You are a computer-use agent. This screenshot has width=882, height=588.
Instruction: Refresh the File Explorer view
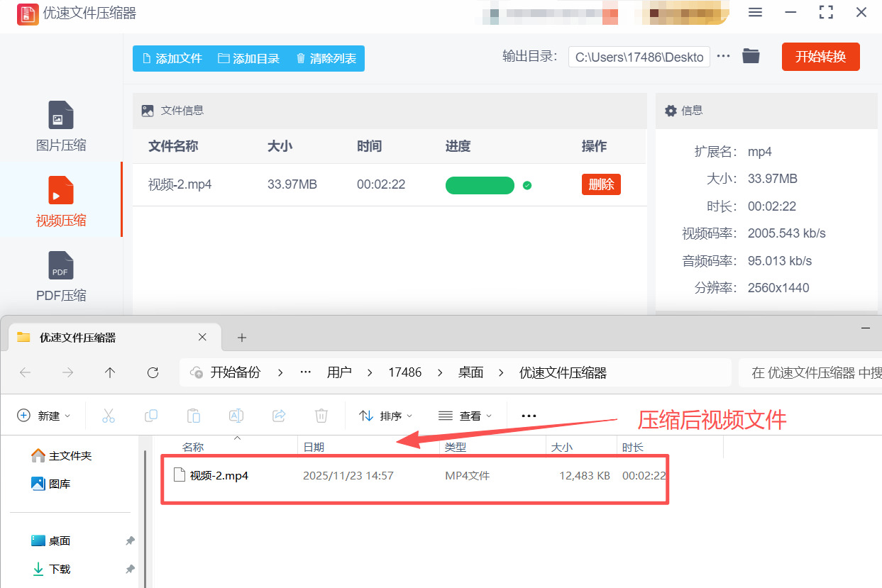point(153,372)
